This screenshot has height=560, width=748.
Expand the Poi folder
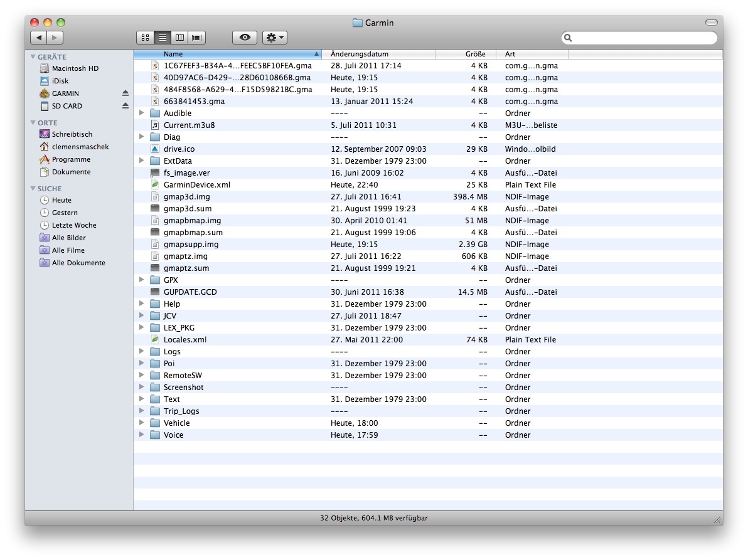pyautogui.click(x=142, y=363)
